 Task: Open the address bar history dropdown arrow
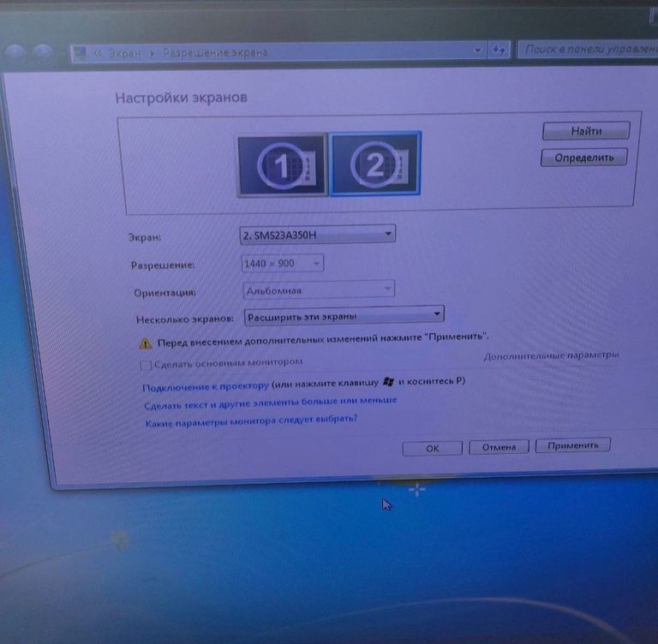(477, 51)
